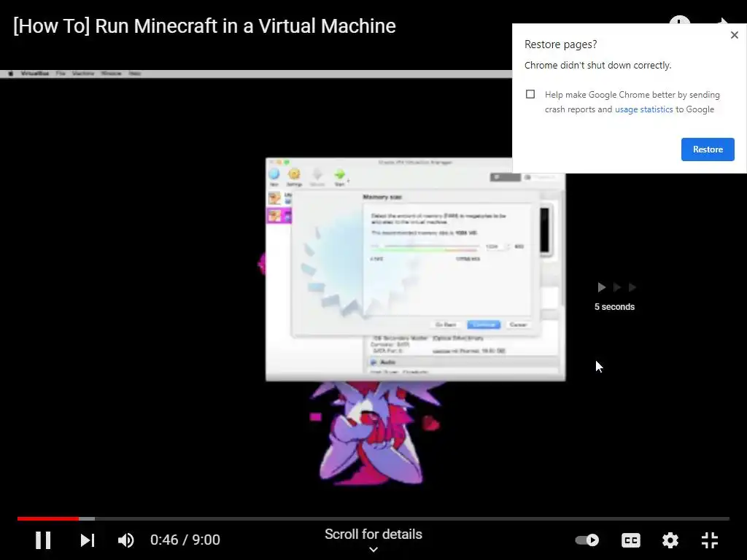
Task: Adjust the VirtualBox memory size slider
Action: click(425, 246)
